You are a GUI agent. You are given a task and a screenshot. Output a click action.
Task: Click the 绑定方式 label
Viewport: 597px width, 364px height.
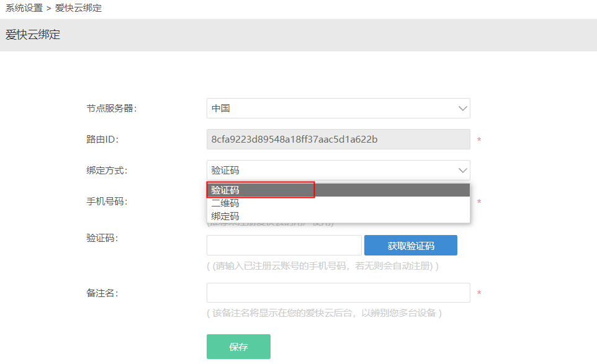tap(107, 171)
